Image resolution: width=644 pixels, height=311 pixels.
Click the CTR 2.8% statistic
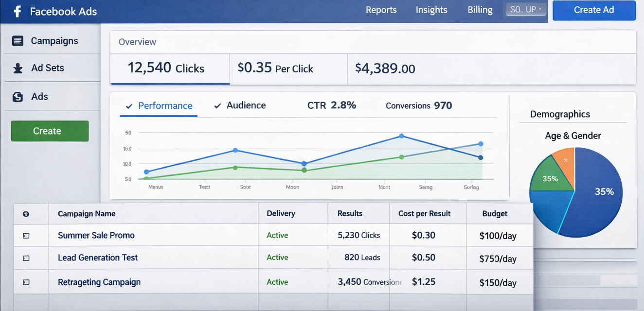[332, 105]
